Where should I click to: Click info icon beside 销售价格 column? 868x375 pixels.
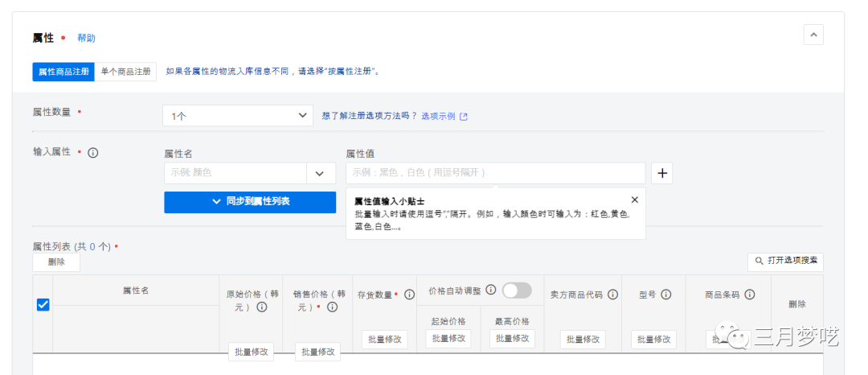(332, 307)
